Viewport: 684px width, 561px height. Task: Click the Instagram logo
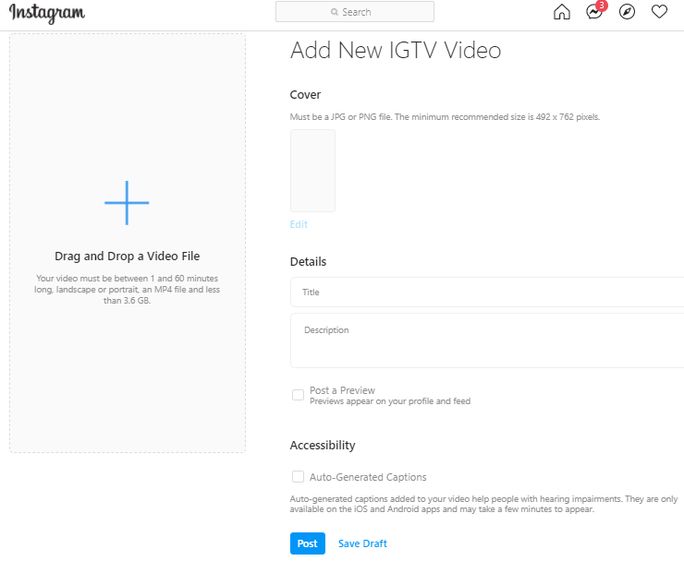tap(47, 13)
